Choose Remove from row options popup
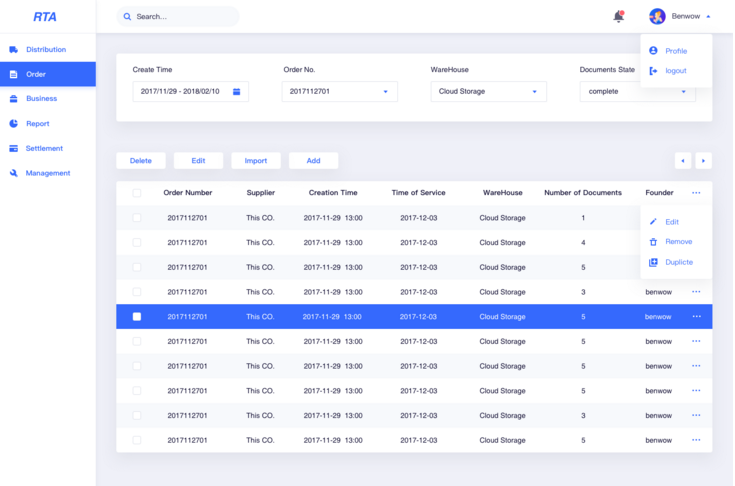Image resolution: width=735 pixels, height=486 pixels. coord(678,242)
